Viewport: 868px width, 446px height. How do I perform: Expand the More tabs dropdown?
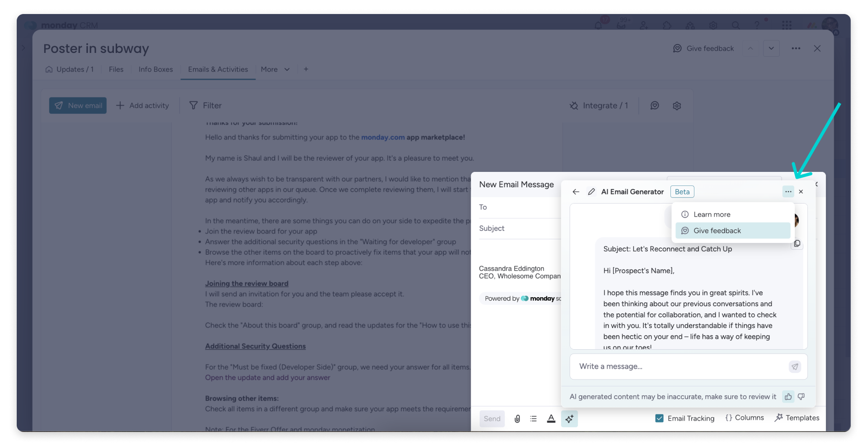(x=275, y=69)
